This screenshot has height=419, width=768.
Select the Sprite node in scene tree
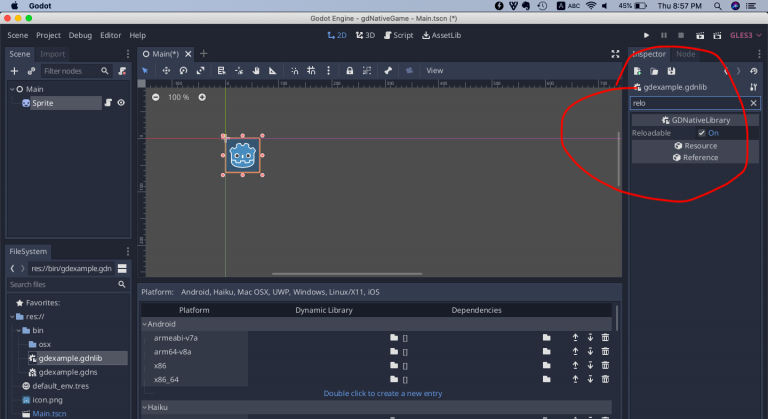43,103
